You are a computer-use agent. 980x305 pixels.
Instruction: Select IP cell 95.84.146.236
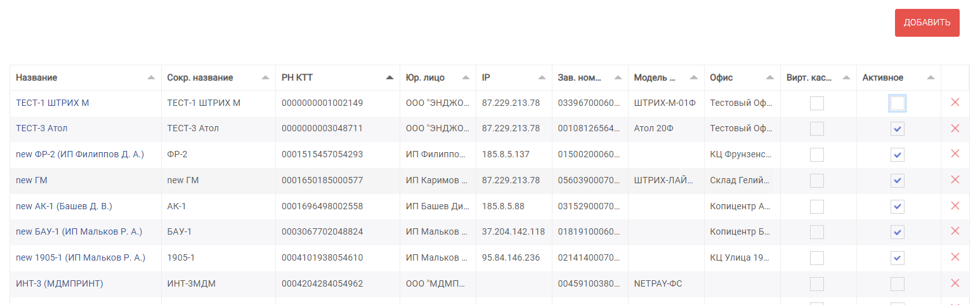point(511,257)
